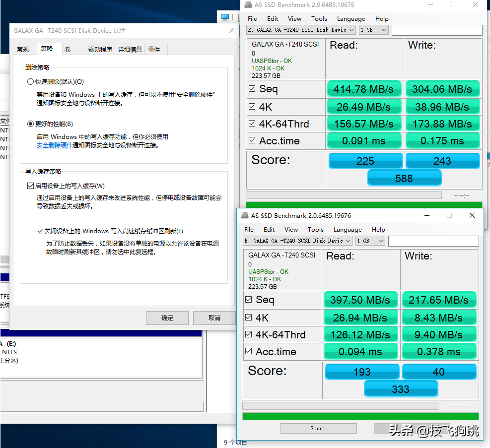
Task: Toggle 关闭设备上的 Windows 写入高速缓存缓冲区刷新 checkbox
Action: tap(40, 231)
